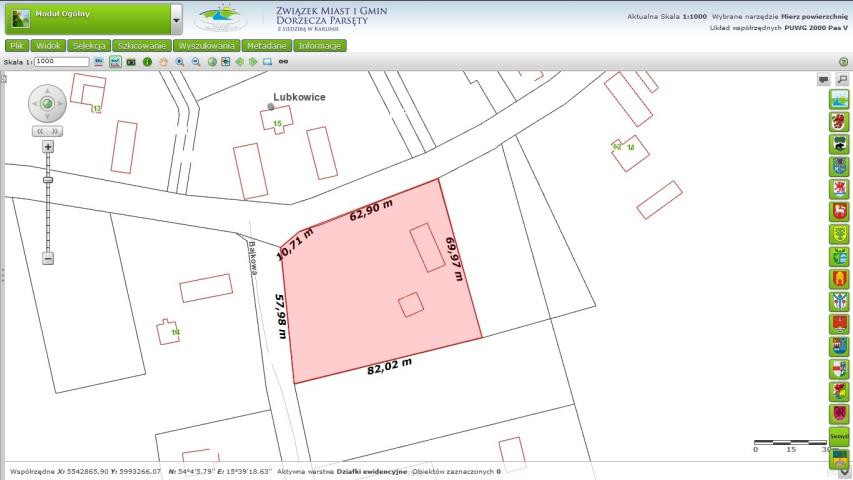Click the plus zoom-in button
This screenshot has height=480, width=853.
pos(48,146)
